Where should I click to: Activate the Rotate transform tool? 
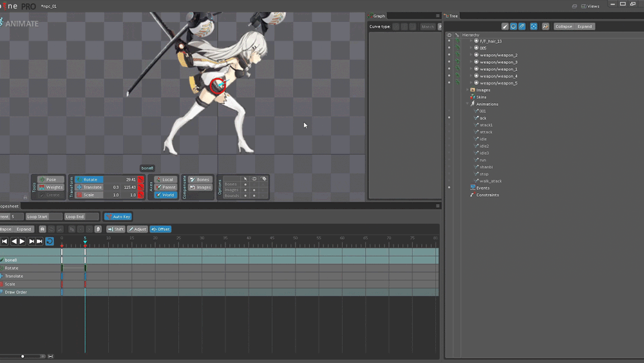point(89,180)
